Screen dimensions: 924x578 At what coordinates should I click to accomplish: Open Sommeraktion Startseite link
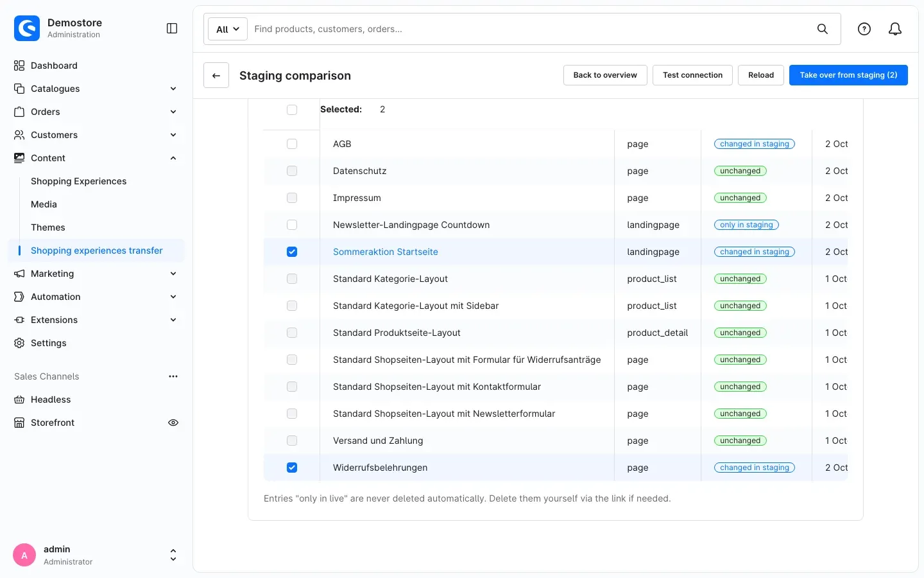pos(386,252)
